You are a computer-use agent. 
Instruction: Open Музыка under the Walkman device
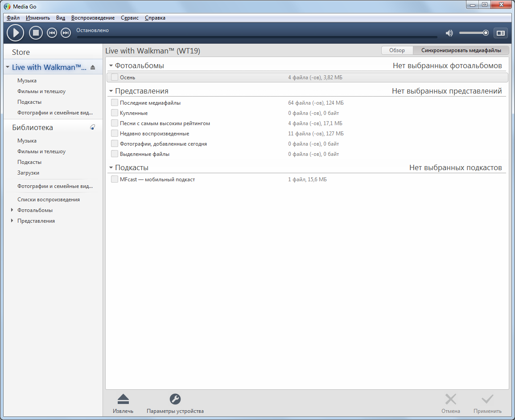[27, 80]
